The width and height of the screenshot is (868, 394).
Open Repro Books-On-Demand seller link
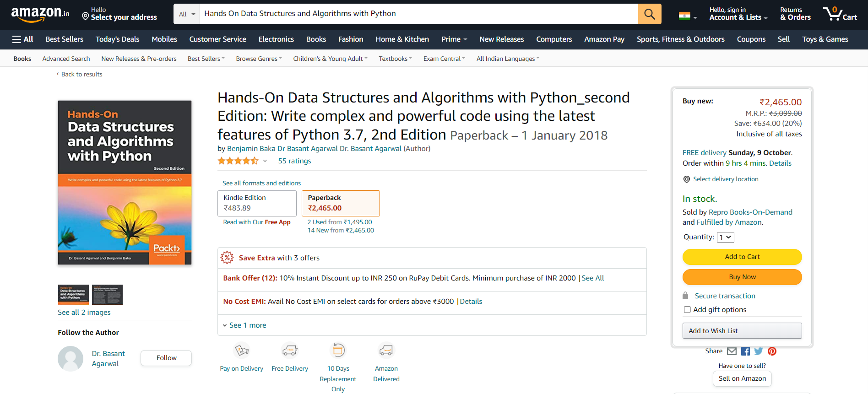click(750, 212)
